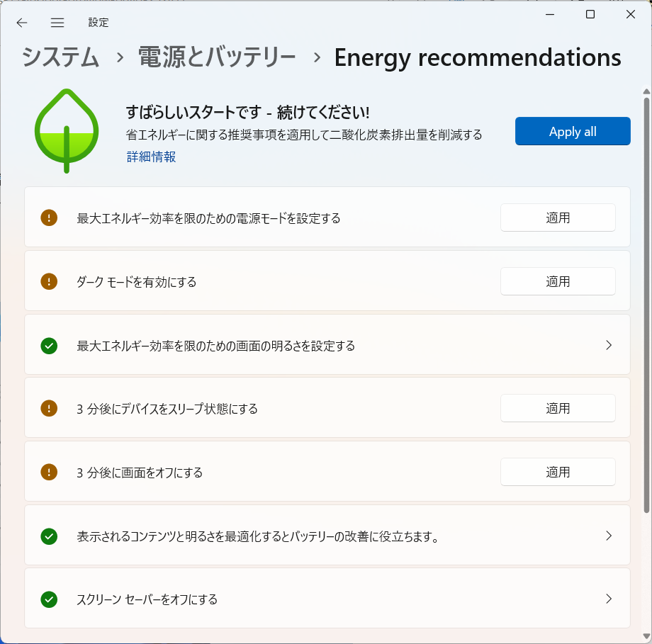Click green checkmark beside スクリーン セーバー item
This screenshot has width=652, height=644.
(x=49, y=599)
